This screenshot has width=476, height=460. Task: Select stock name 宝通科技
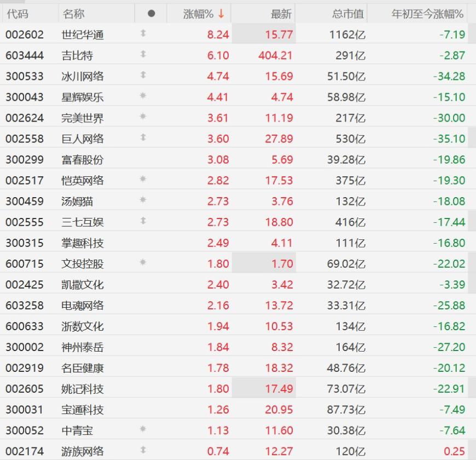tap(83, 410)
